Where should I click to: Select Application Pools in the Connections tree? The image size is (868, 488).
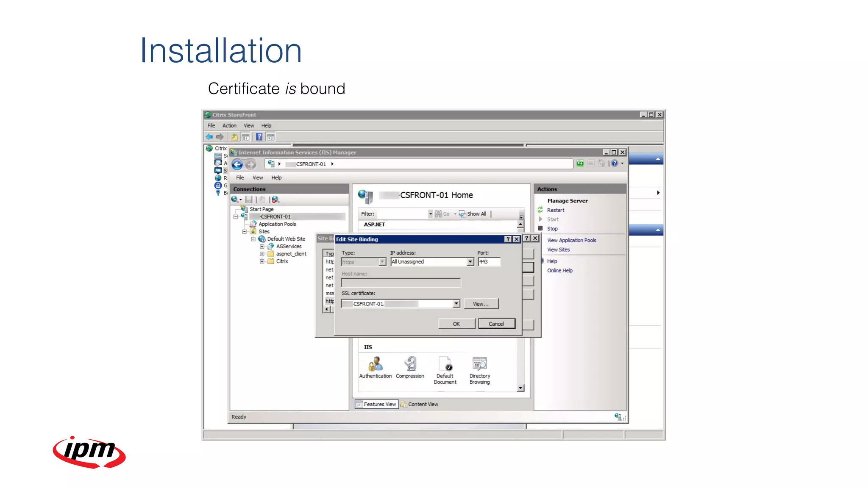277,224
